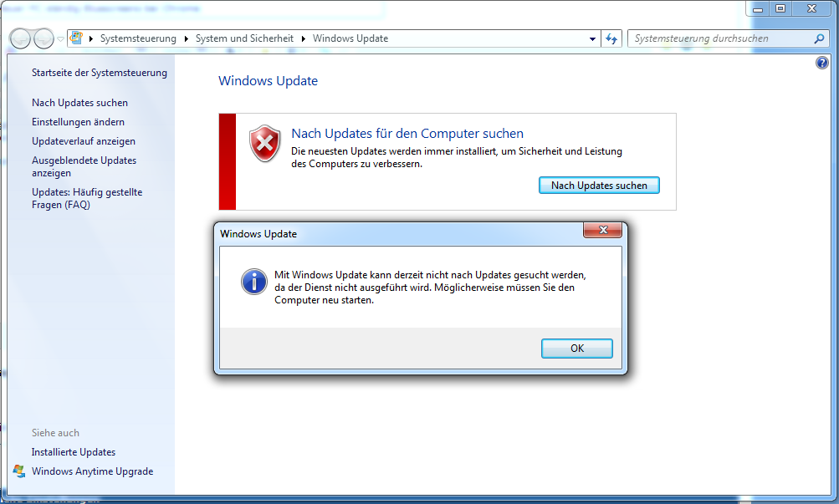The width and height of the screenshot is (839, 504).
Task: Close the Control Panel window
Action: 811,8
